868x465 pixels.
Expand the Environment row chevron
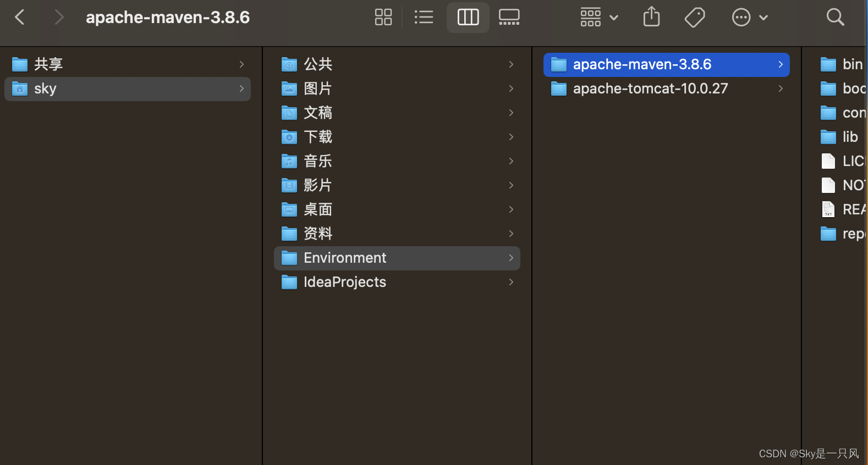(x=511, y=258)
